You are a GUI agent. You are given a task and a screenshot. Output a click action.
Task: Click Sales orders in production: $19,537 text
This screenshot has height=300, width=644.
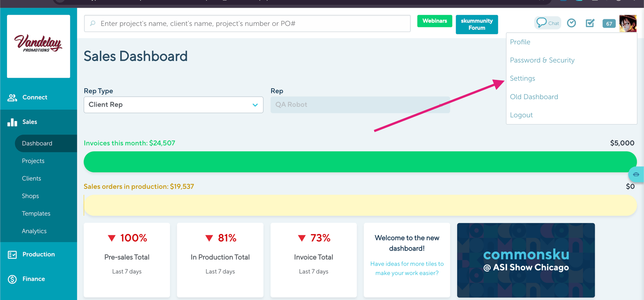tap(139, 187)
